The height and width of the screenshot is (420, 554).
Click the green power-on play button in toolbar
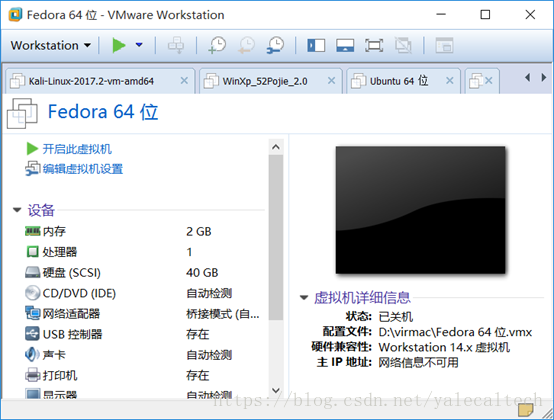pos(119,45)
